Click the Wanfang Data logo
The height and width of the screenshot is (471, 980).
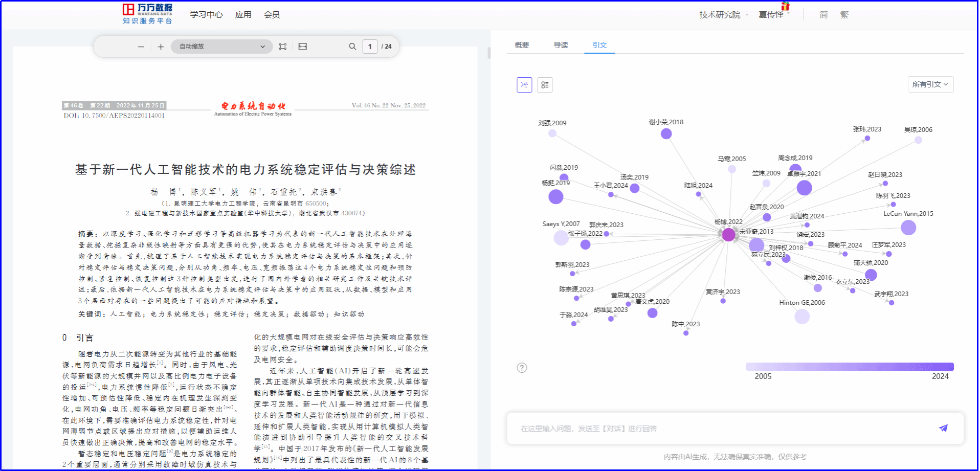tap(147, 14)
